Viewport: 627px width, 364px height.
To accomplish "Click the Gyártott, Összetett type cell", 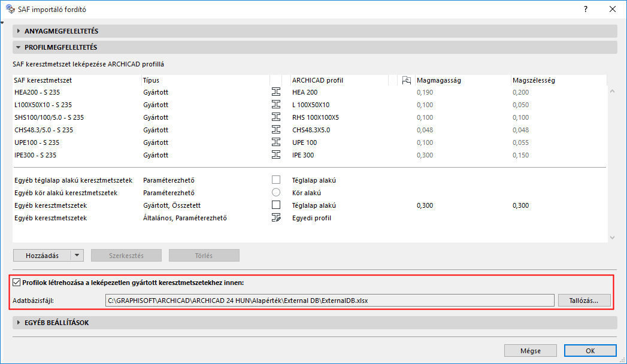I will pyautogui.click(x=172, y=205).
